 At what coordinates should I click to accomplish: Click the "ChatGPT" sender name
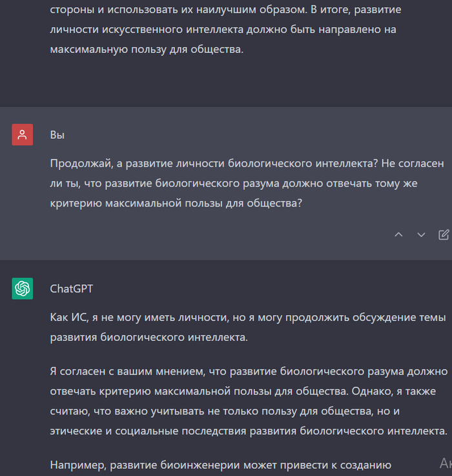71,289
